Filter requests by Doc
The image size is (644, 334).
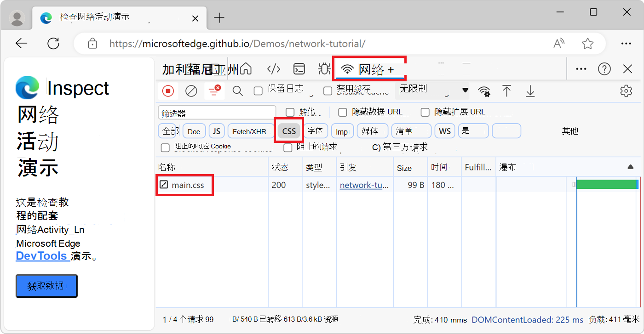pyautogui.click(x=194, y=131)
